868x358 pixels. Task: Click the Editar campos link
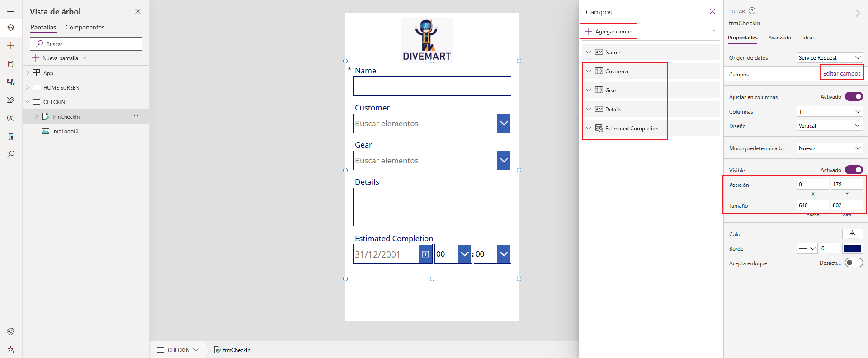point(842,73)
